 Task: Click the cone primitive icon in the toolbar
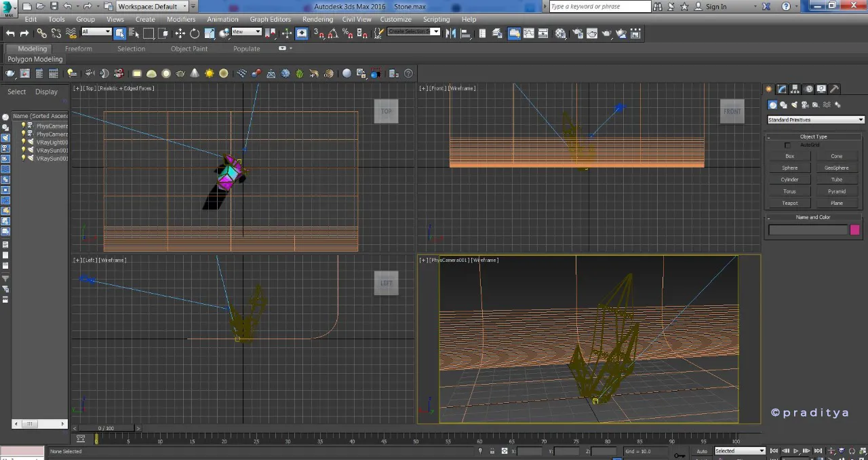[195, 73]
